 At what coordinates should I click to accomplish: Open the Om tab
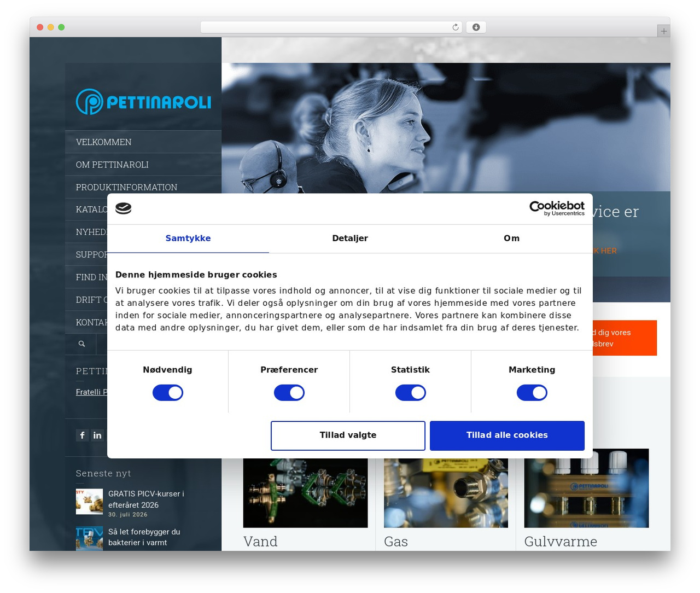coord(512,239)
